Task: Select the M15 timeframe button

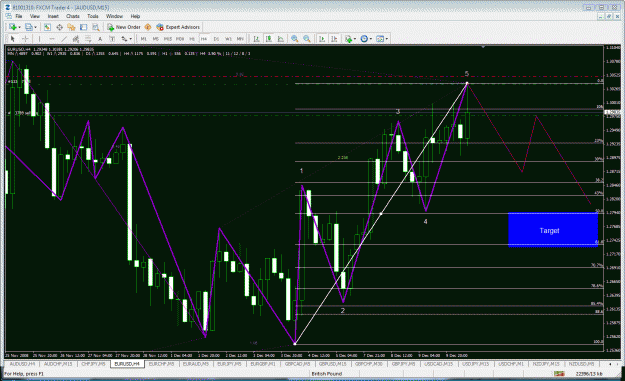Action: pyautogui.click(x=168, y=39)
